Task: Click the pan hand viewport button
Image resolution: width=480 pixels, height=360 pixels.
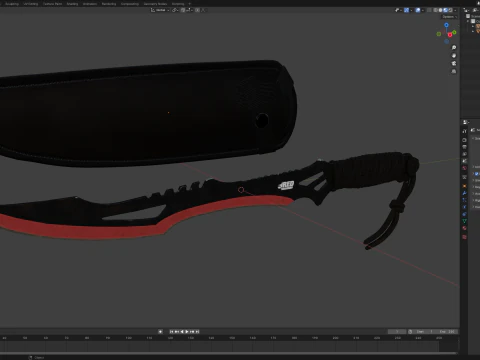Action: coord(454,56)
